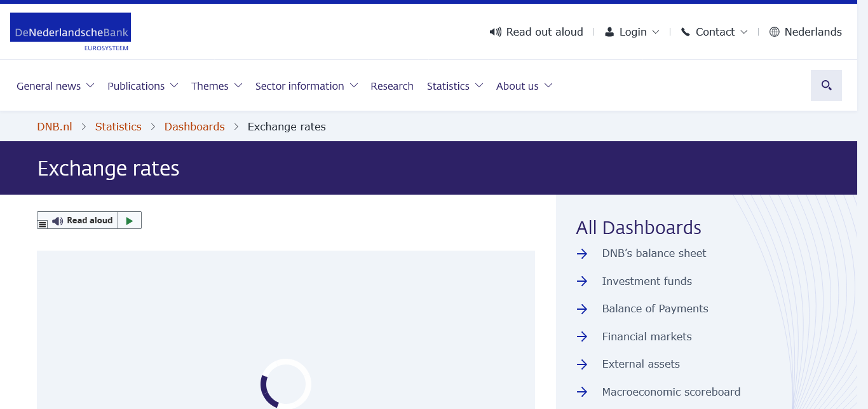This screenshot has width=868, height=409.
Task: Navigate to DNB.nl breadcrumb link
Action: (55, 127)
